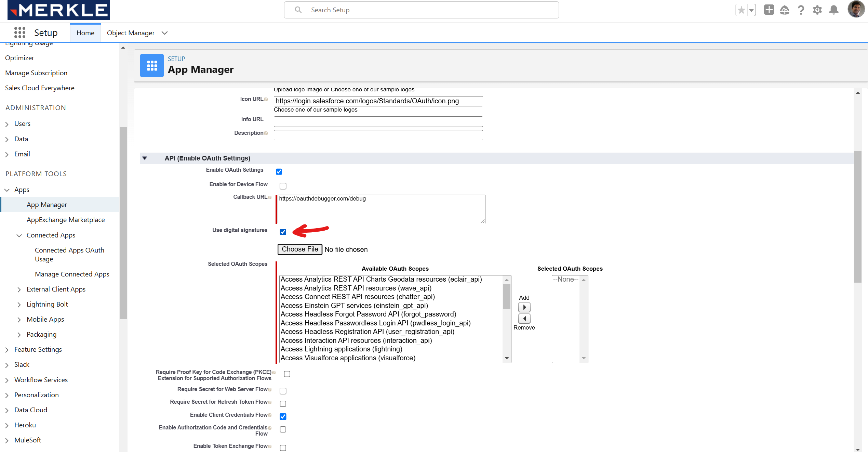The height and width of the screenshot is (452, 868).
Task: Open the Setup gear icon
Action: [817, 10]
